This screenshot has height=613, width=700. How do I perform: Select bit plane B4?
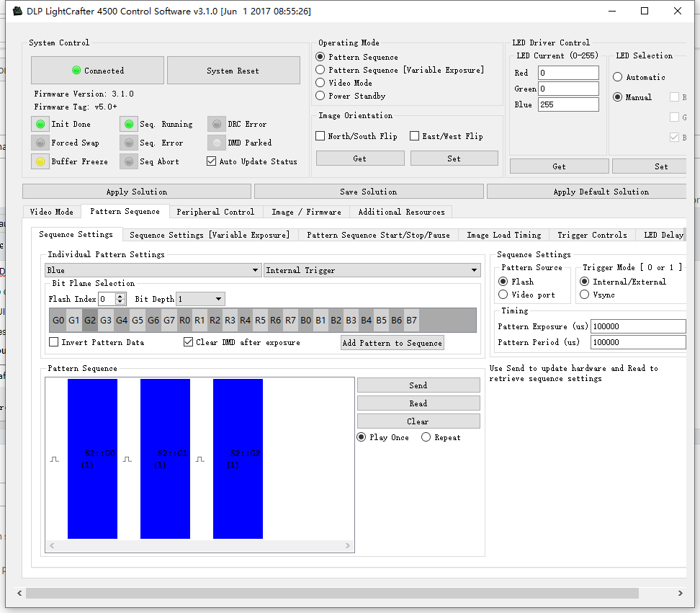click(x=367, y=320)
